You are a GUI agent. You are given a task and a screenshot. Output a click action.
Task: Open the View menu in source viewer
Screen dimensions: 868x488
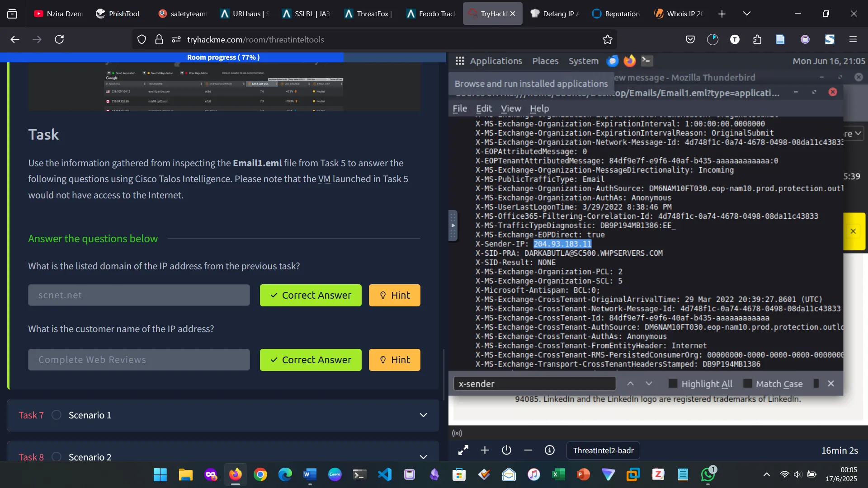tap(511, 108)
